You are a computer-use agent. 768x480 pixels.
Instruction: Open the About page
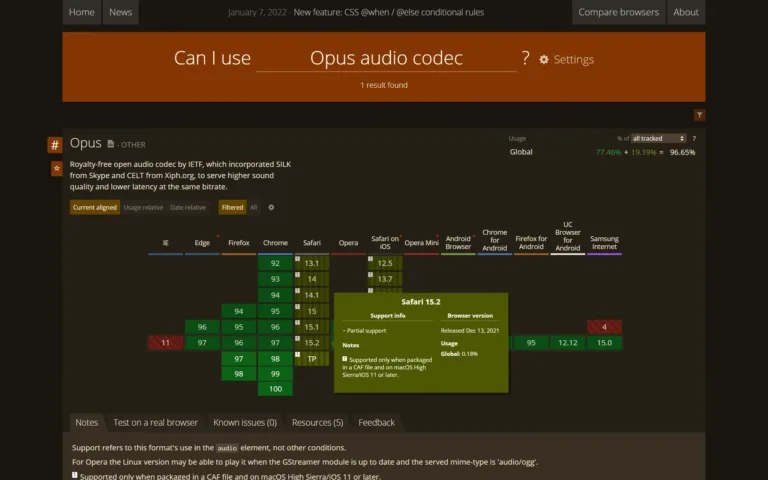(x=686, y=12)
